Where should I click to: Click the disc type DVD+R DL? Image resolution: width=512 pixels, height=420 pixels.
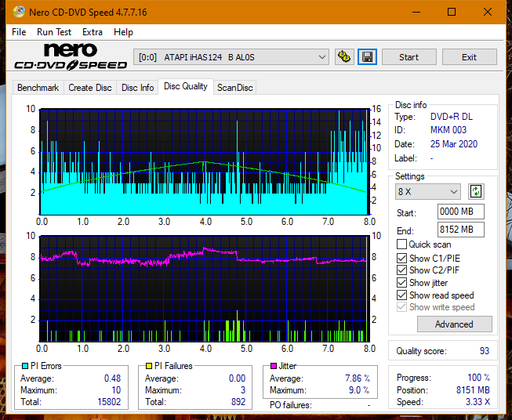452,117
